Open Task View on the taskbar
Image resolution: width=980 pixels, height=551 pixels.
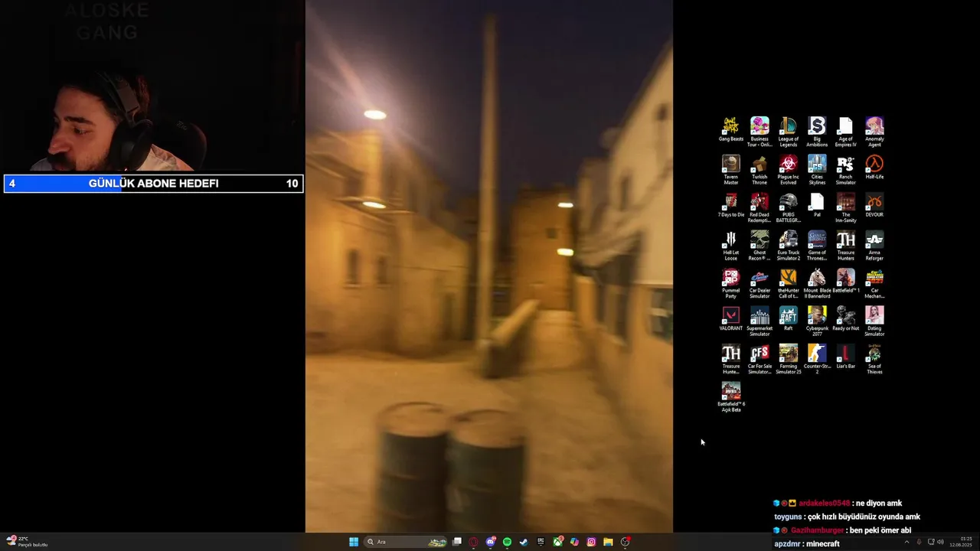tap(457, 542)
